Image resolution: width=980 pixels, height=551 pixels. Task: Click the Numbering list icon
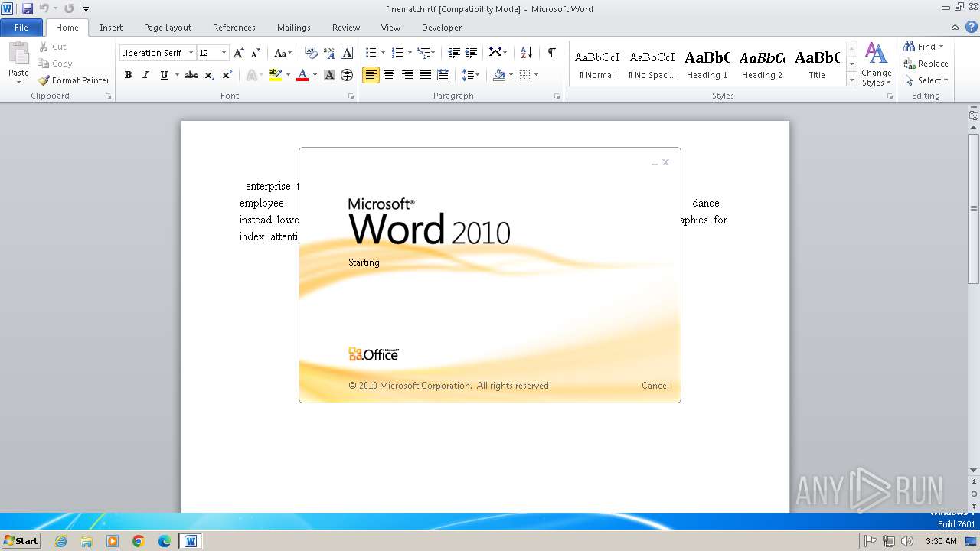pos(397,53)
